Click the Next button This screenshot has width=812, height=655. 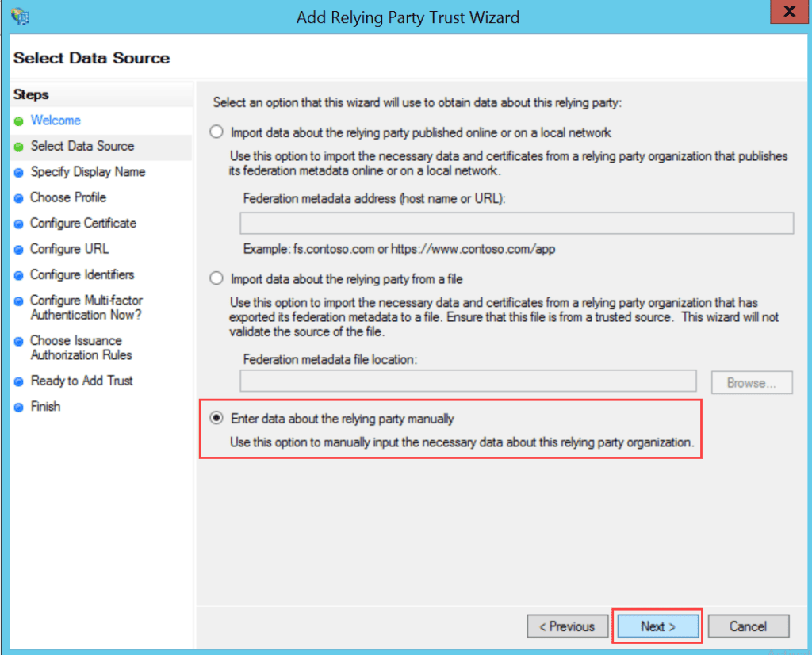tap(657, 626)
